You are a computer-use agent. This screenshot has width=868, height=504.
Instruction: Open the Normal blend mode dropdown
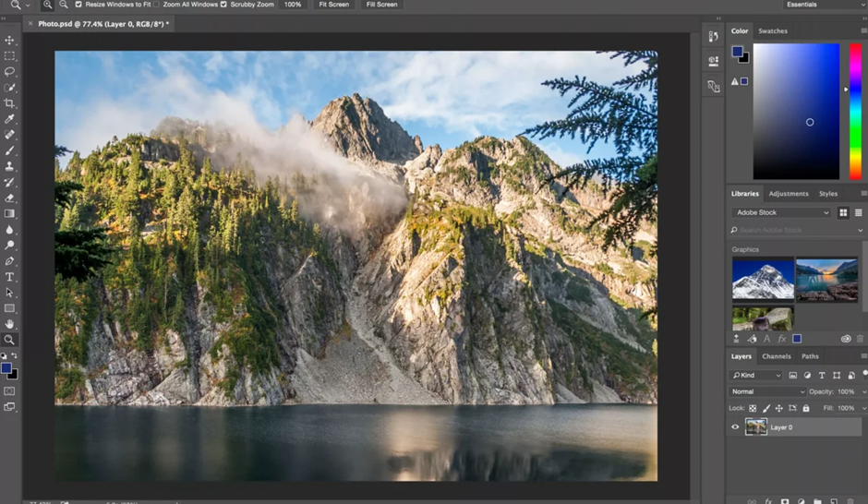(767, 391)
